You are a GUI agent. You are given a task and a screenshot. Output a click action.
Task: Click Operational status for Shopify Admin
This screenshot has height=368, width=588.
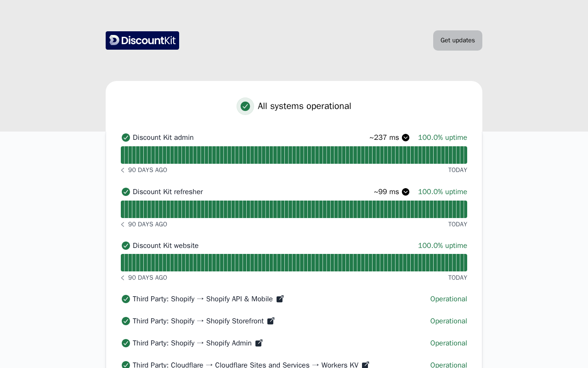[x=449, y=343]
